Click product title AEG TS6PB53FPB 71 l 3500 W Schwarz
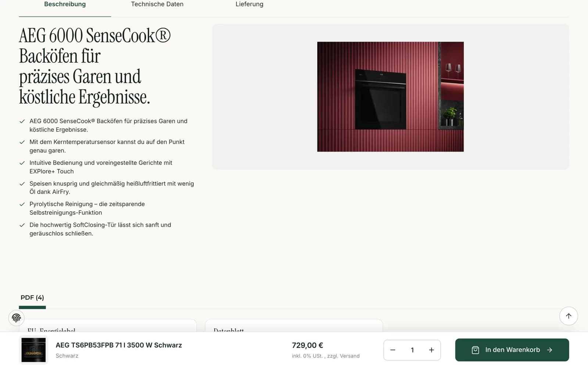The height and width of the screenshot is (368, 588). (x=119, y=345)
